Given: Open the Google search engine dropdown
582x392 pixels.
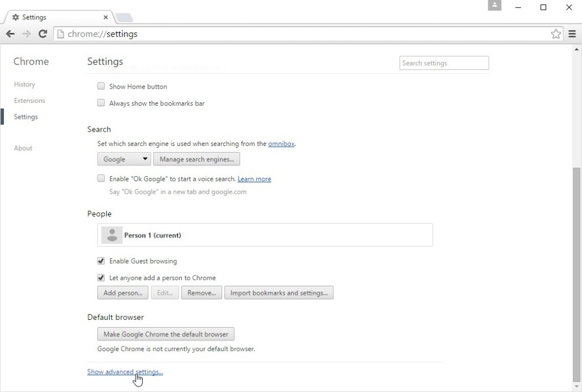Looking at the screenshot, I should click(124, 159).
